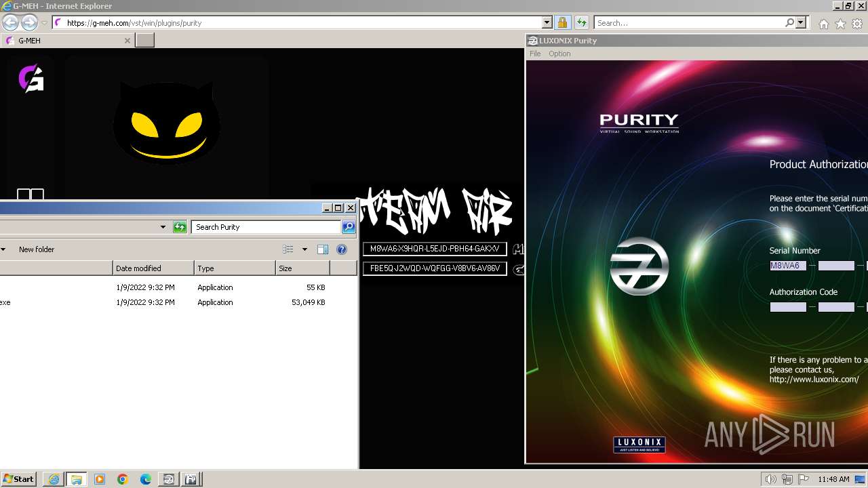
Task: Open Explorer Help question mark icon
Action: [342, 249]
